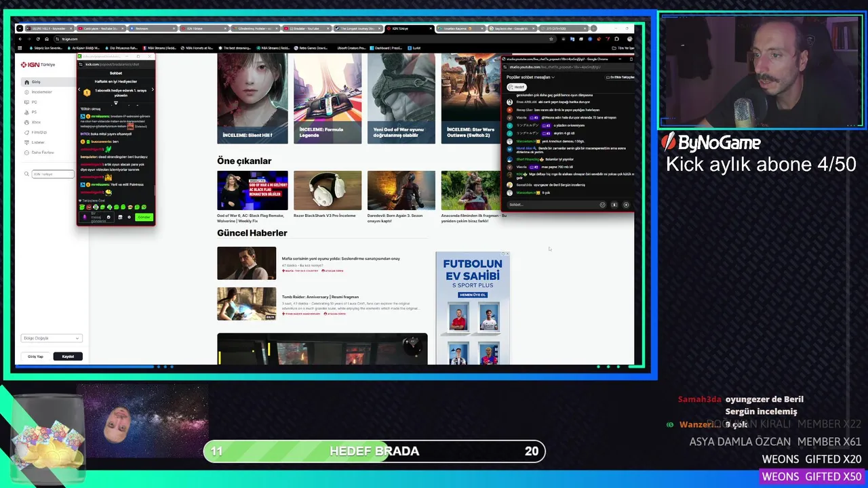Open the Tüm Yer İşaretleri bookmarks folder
This screenshot has width=868, height=488.
(623, 48)
